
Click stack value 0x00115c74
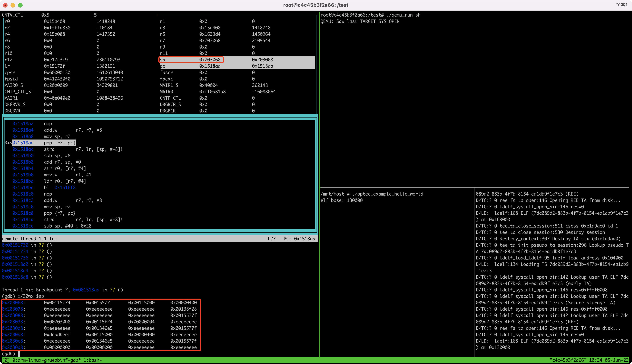(57, 303)
